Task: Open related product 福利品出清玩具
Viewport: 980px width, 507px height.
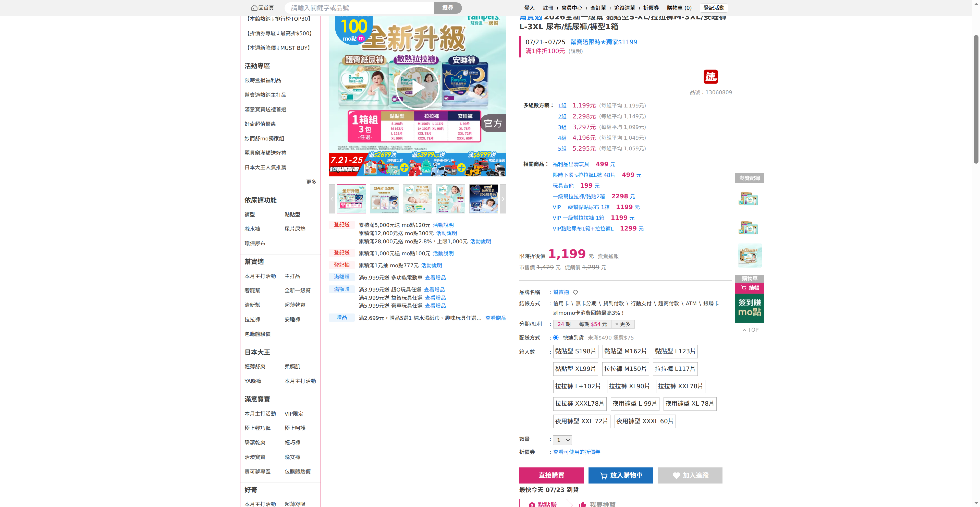Action: tap(571, 164)
